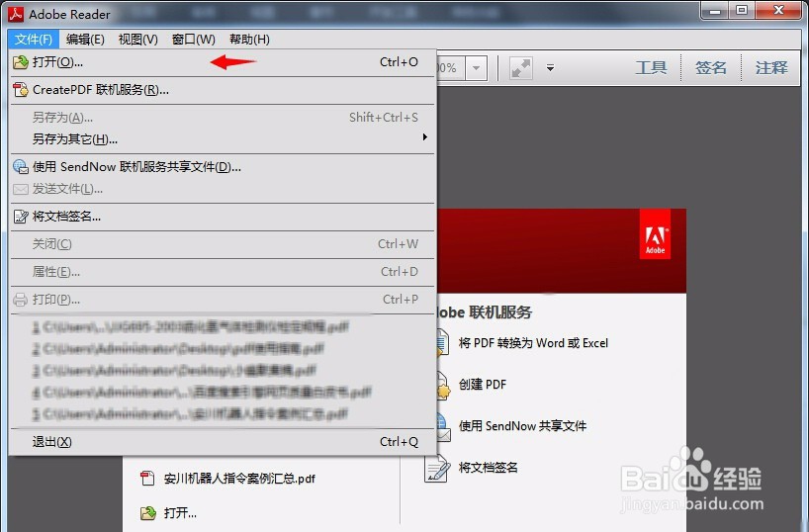Select 将文档签名... menu entry

tap(223, 217)
